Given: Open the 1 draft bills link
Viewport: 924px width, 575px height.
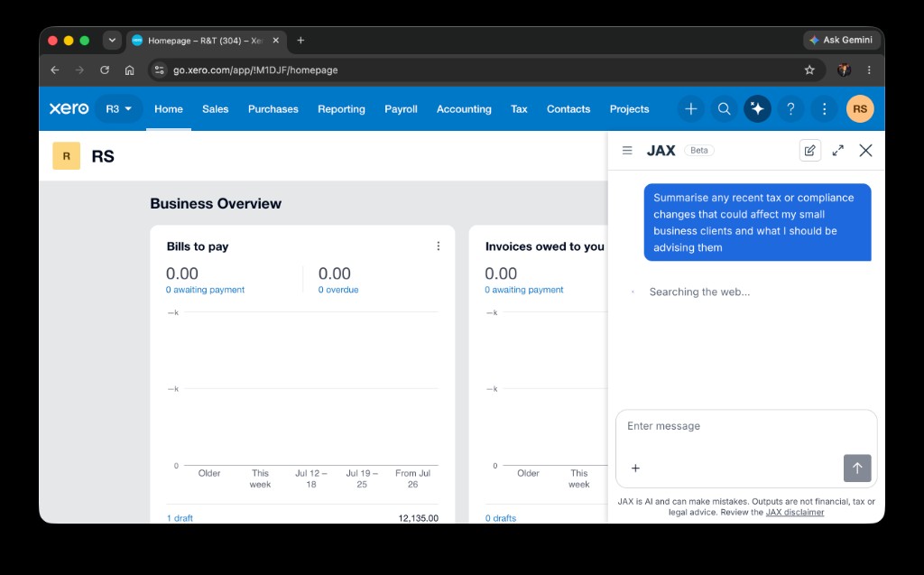Looking at the screenshot, I should (180, 518).
